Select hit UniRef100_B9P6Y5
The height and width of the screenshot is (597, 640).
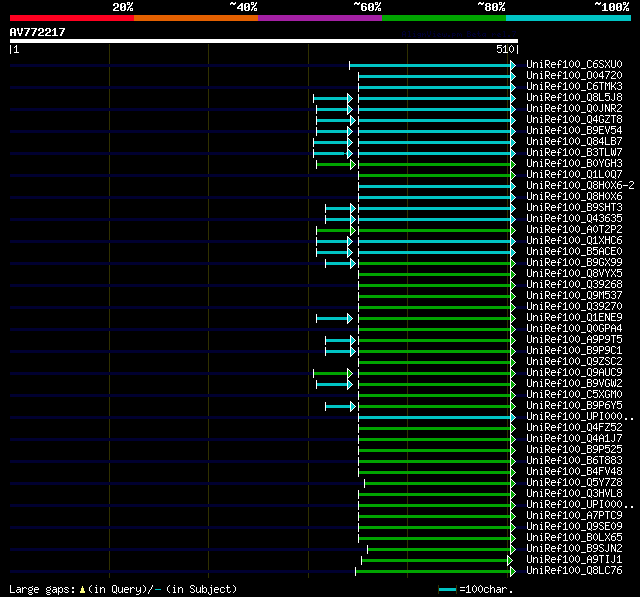click(574, 406)
